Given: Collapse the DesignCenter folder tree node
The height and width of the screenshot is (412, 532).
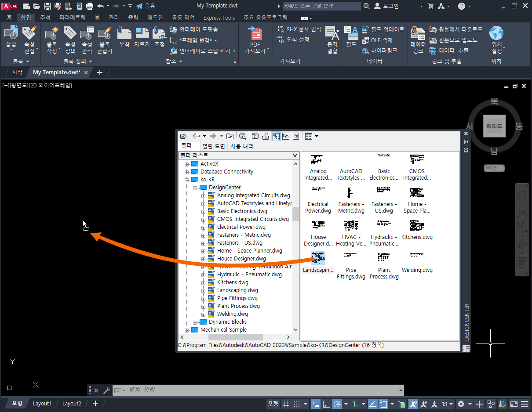Looking at the screenshot, I should coord(195,188).
